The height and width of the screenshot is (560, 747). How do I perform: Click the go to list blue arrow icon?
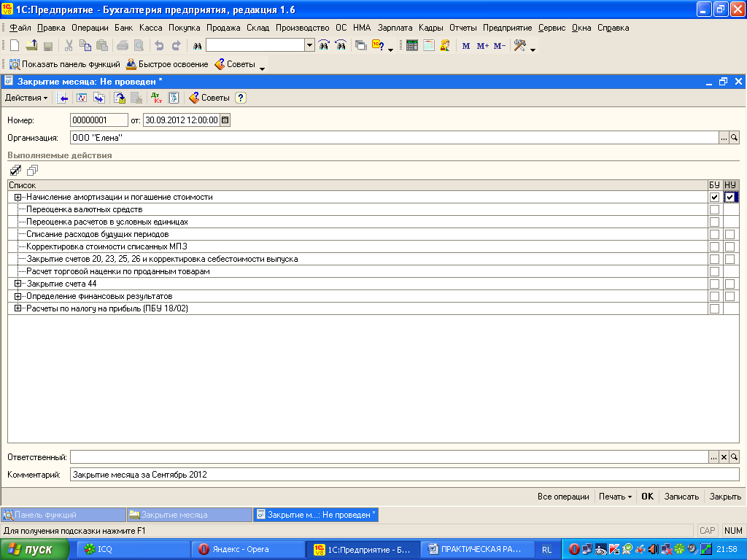coord(63,98)
